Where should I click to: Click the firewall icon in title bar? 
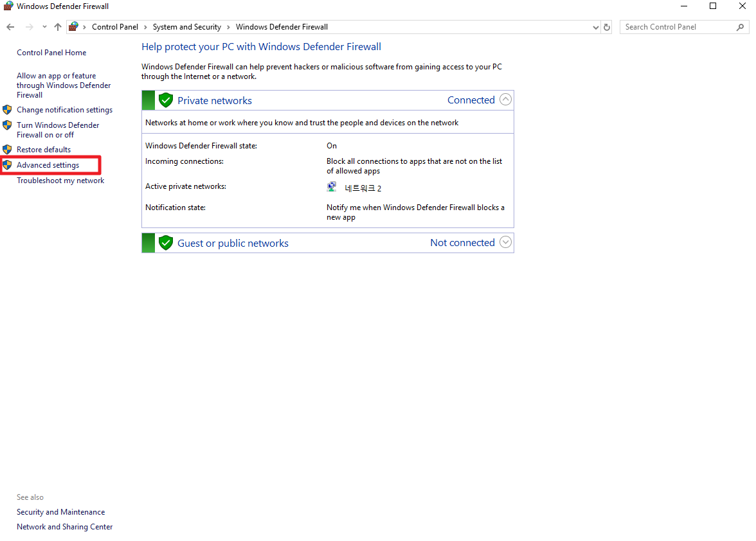point(8,6)
